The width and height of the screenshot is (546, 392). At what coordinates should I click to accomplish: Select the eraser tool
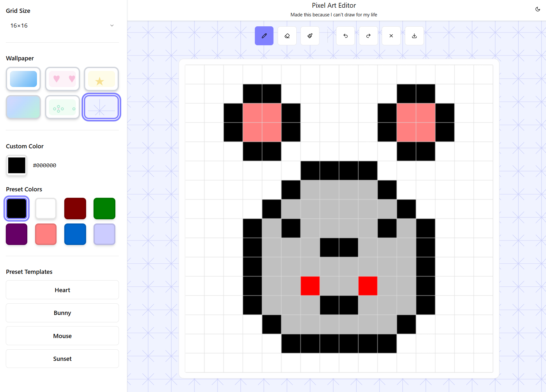pos(287,36)
